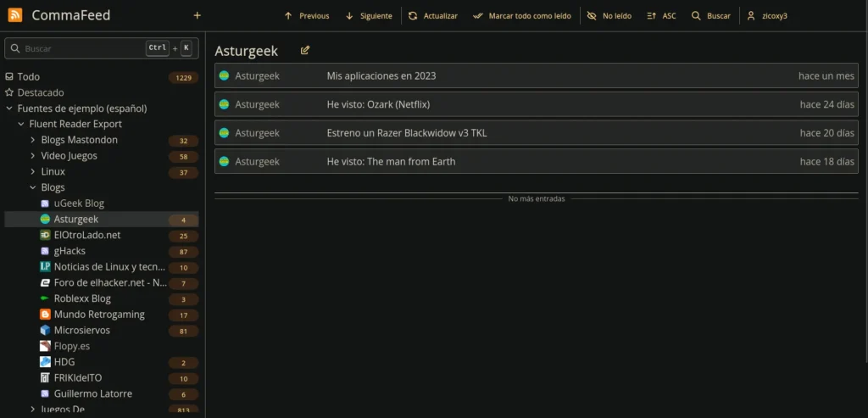Viewport: 868px width, 418px height.
Task: Mark all as read with Marcar todo como leído
Action: 521,16
